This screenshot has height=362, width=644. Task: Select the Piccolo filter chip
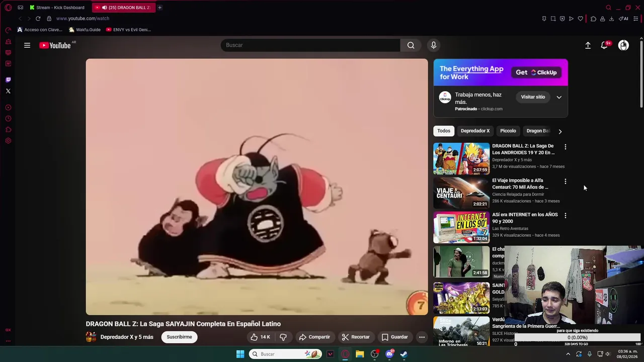508,131
